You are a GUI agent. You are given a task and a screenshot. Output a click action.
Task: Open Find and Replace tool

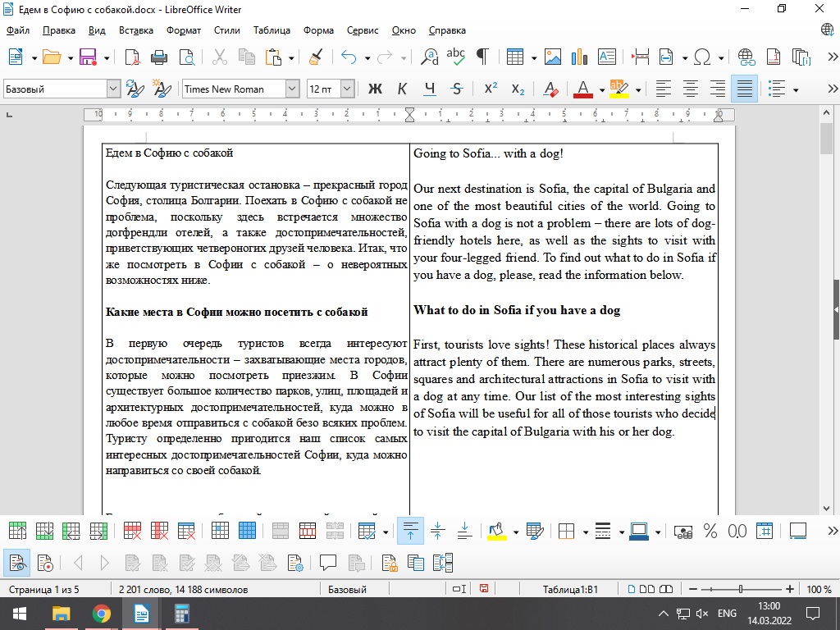pyautogui.click(x=430, y=57)
